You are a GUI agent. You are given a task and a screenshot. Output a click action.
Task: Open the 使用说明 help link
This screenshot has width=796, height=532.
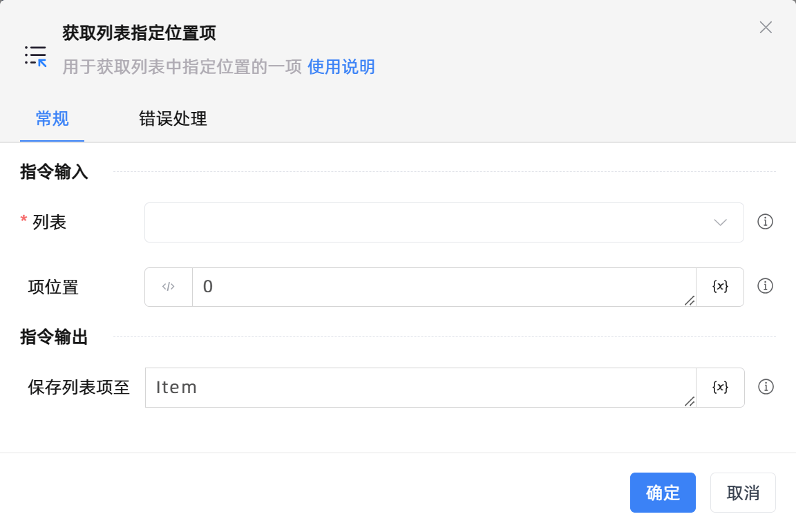pos(341,67)
